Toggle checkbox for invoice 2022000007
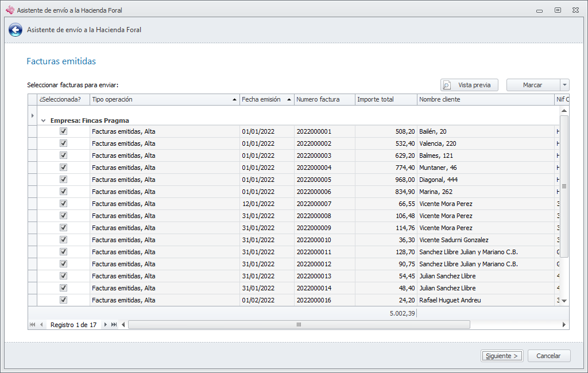Screen dimensions: 588x373 point(64,204)
